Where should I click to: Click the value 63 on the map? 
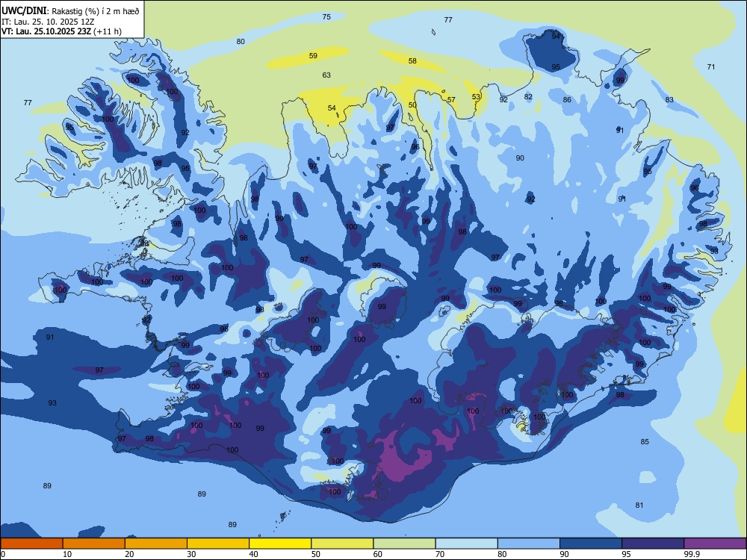(x=326, y=75)
